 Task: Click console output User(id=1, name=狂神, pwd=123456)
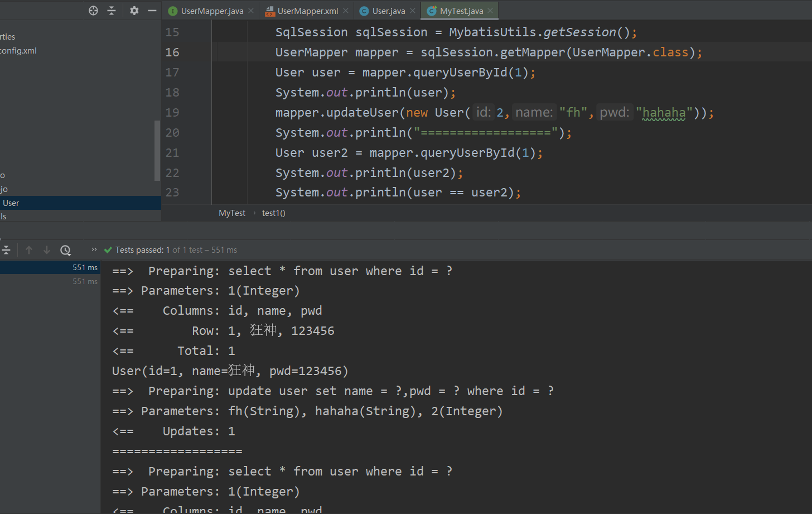(x=230, y=371)
